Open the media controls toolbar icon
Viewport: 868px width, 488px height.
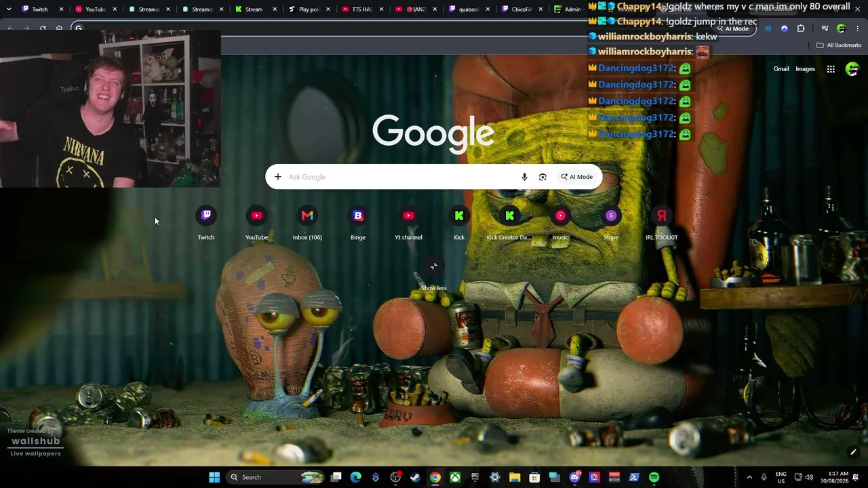[x=825, y=28]
